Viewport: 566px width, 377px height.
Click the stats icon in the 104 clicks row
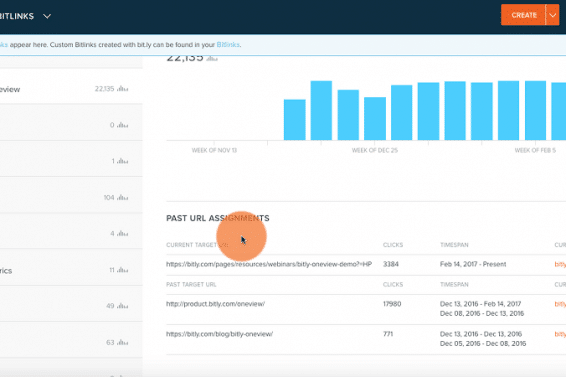(x=123, y=198)
